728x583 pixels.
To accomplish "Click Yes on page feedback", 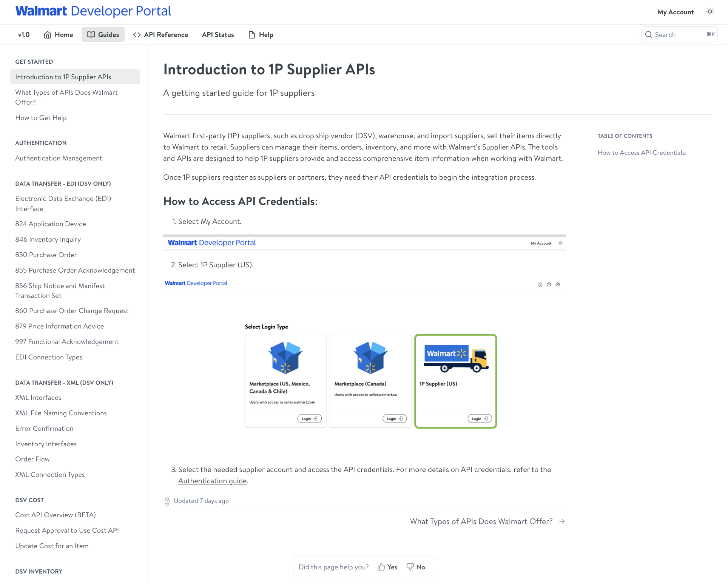I will click(x=387, y=567).
